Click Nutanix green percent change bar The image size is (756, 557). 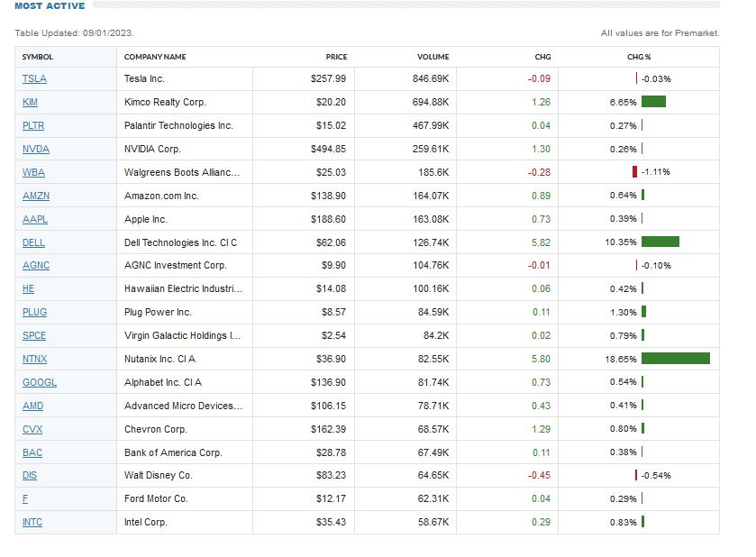[675, 359]
